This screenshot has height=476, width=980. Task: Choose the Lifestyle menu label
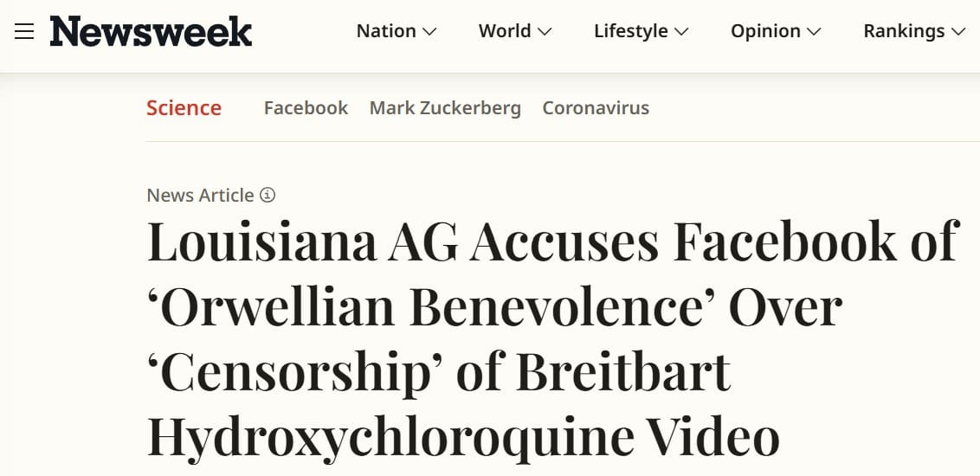(630, 31)
